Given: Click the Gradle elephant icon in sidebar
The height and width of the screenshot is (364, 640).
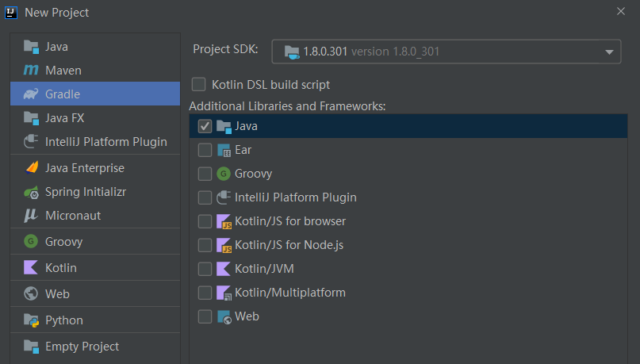Looking at the screenshot, I should (31, 94).
